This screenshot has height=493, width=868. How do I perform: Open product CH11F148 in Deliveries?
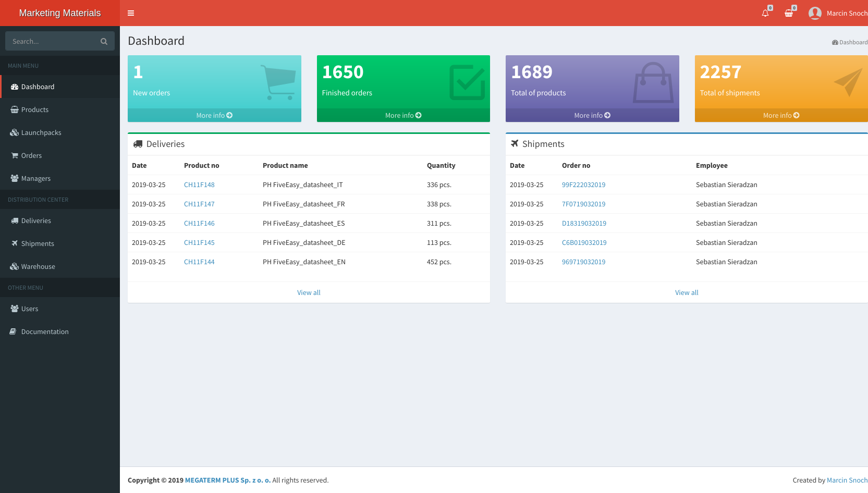(x=199, y=184)
